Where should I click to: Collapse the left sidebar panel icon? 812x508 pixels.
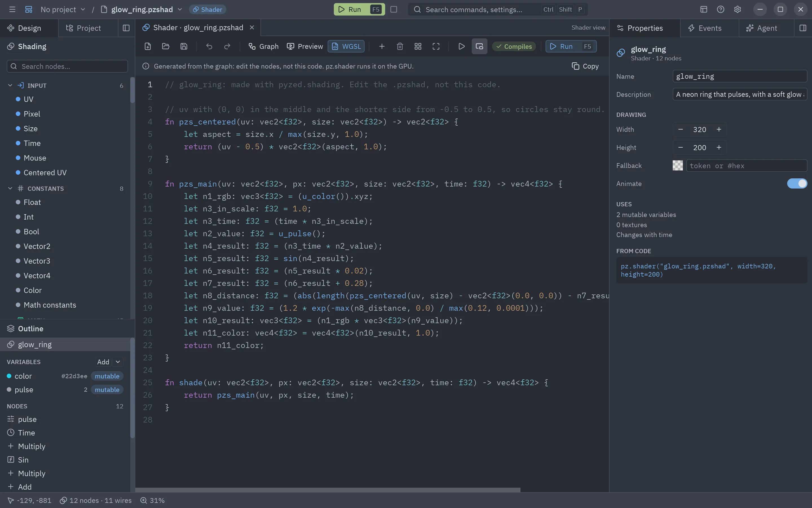126,28
